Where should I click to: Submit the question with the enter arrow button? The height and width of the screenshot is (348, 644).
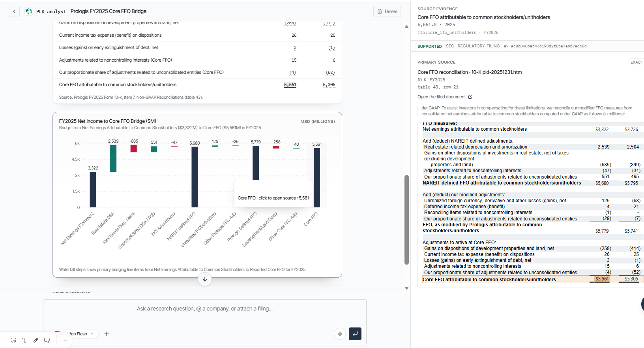(355, 334)
